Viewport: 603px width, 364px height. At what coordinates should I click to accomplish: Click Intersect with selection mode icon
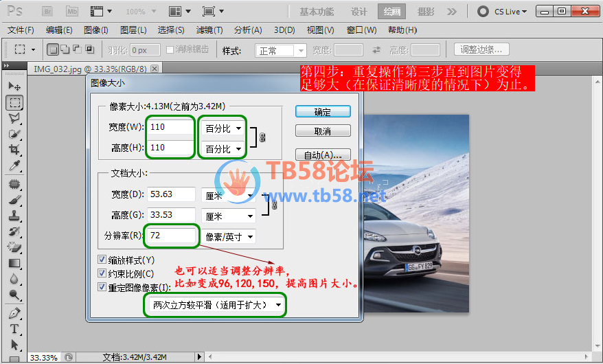89,49
